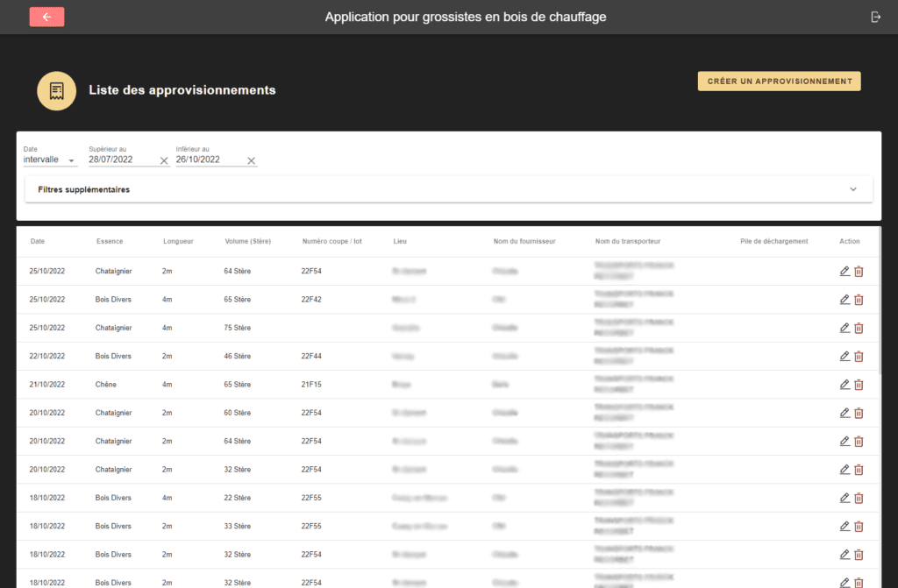The image size is (898, 588).
Task: Edit the 25/10/2022 Chataignier 22F54 entry
Action: coord(844,271)
